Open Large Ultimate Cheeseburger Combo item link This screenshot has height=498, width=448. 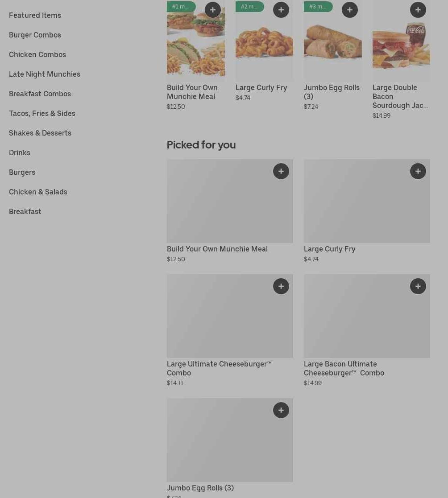point(219,368)
